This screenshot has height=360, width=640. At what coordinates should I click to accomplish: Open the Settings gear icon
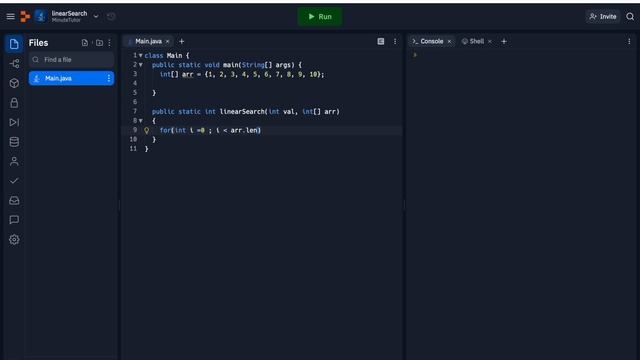click(x=14, y=240)
